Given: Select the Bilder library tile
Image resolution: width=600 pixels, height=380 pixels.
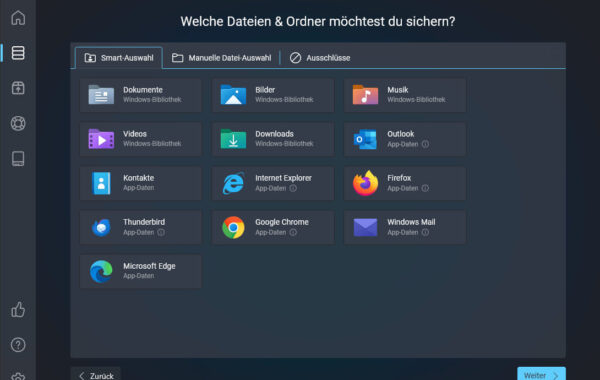Looking at the screenshot, I should (x=273, y=95).
